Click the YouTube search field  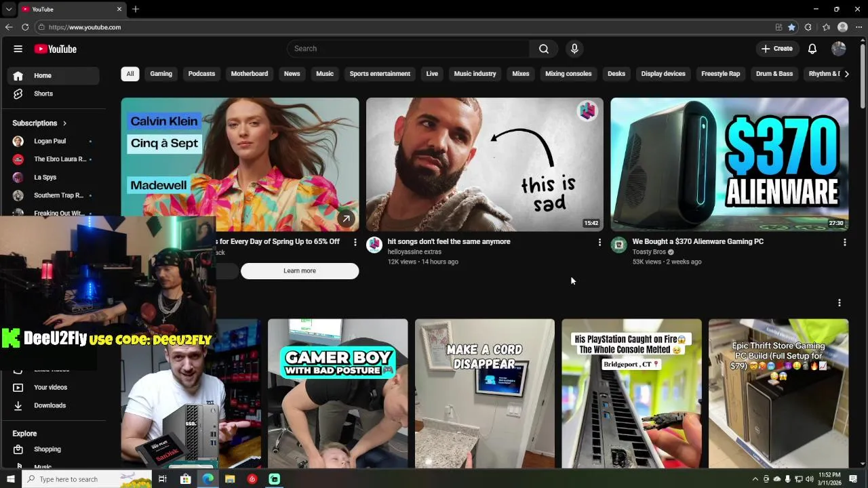tap(408, 49)
